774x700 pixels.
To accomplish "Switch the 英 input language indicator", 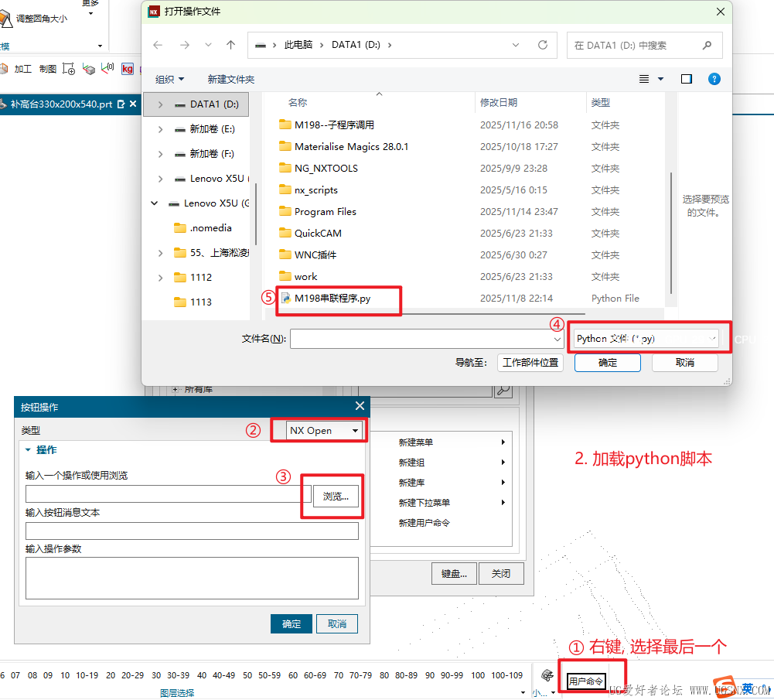I will click(748, 688).
